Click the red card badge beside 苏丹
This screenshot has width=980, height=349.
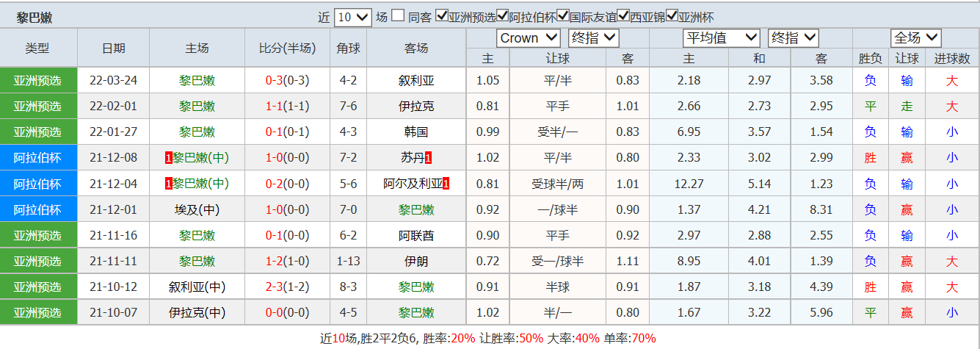[429, 158]
